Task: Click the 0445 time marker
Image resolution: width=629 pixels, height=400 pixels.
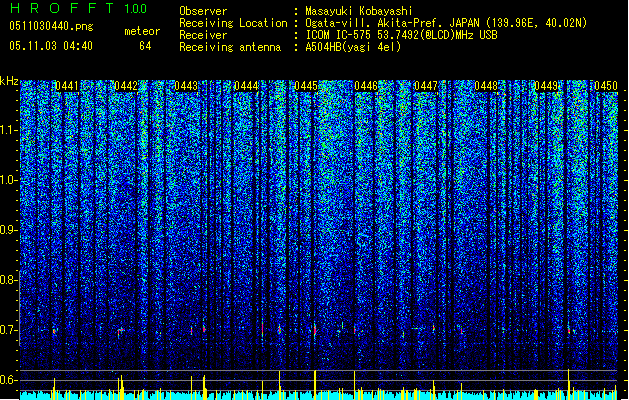Action: pos(306,86)
